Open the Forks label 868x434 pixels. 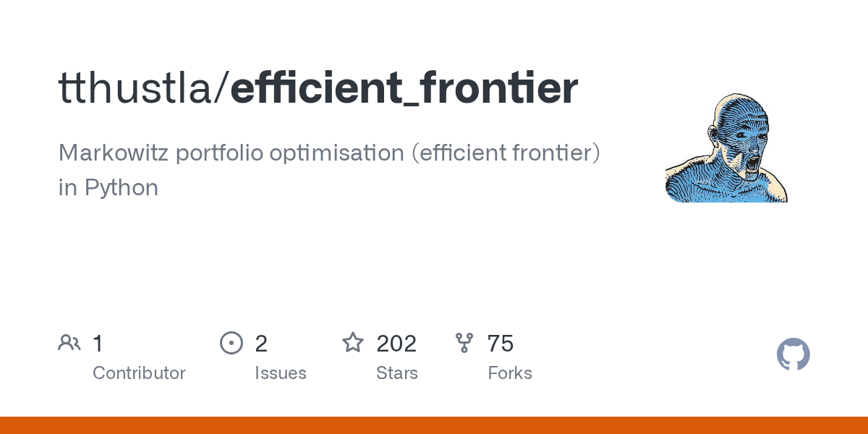pos(510,373)
